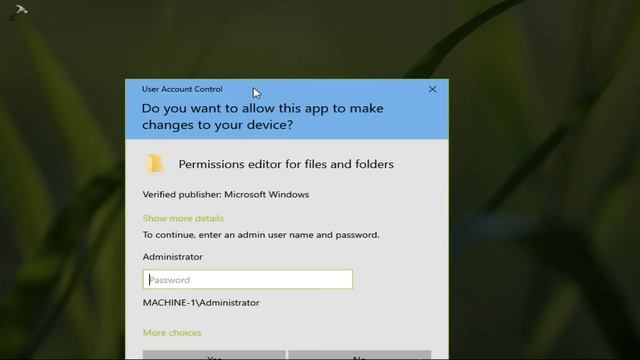Viewport: 640px width, 360px height.
Task: Click the Yes button
Action: pyautogui.click(x=214, y=355)
